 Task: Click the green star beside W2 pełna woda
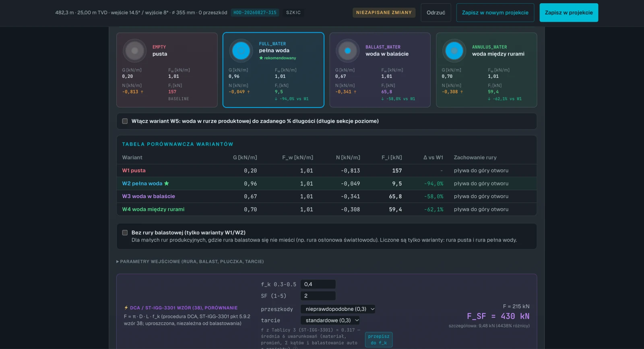[x=167, y=184]
